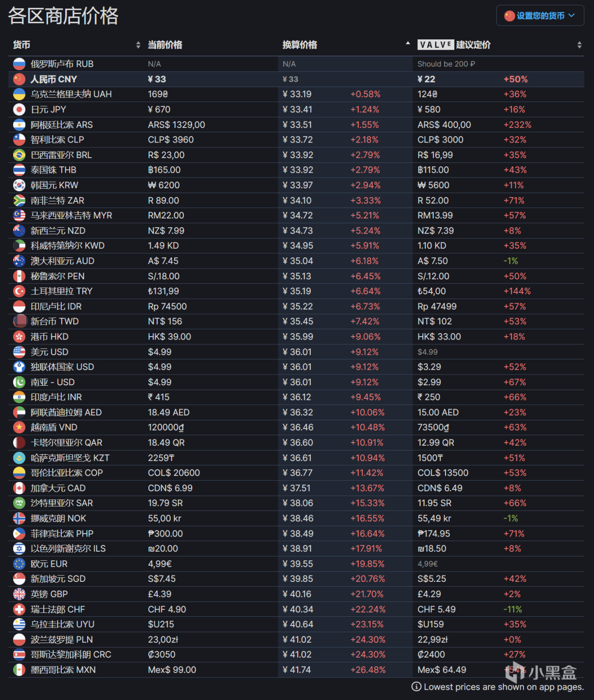This screenshot has width=594, height=700.
Task: Click the sort arrows on 建议定价 column
Action: [579, 45]
